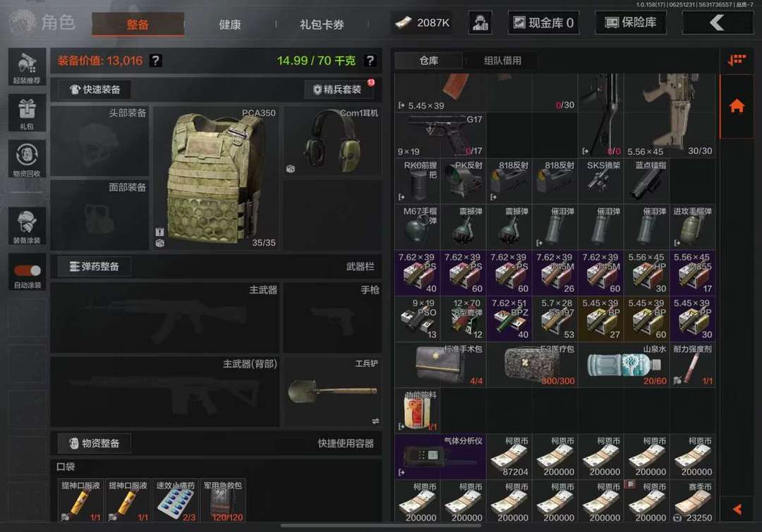Click the help question mark beside 装备价值
The height and width of the screenshot is (532, 762).
[155, 61]
